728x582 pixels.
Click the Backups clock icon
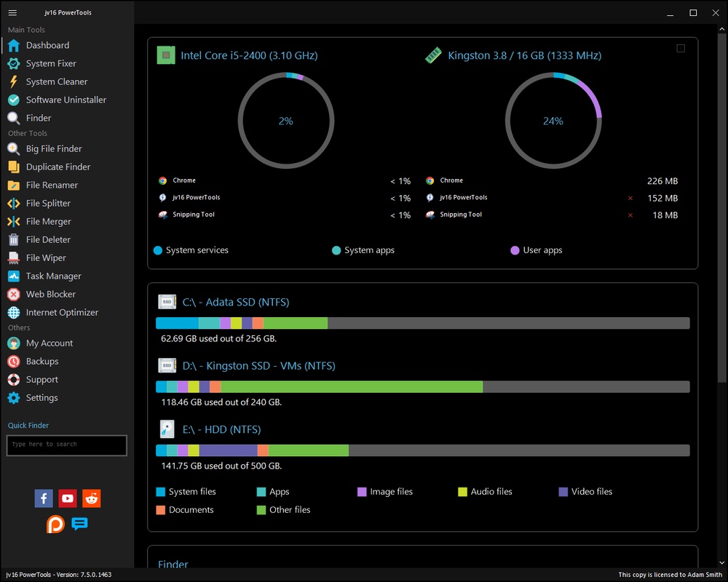click(x=14, y=362)
